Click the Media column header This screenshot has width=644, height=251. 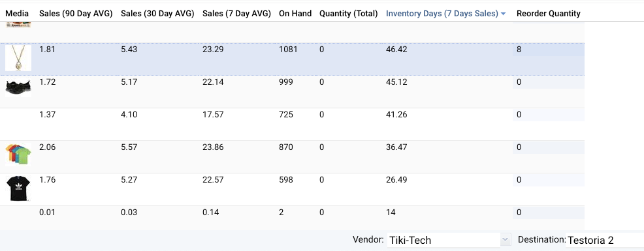coord(17,14)
